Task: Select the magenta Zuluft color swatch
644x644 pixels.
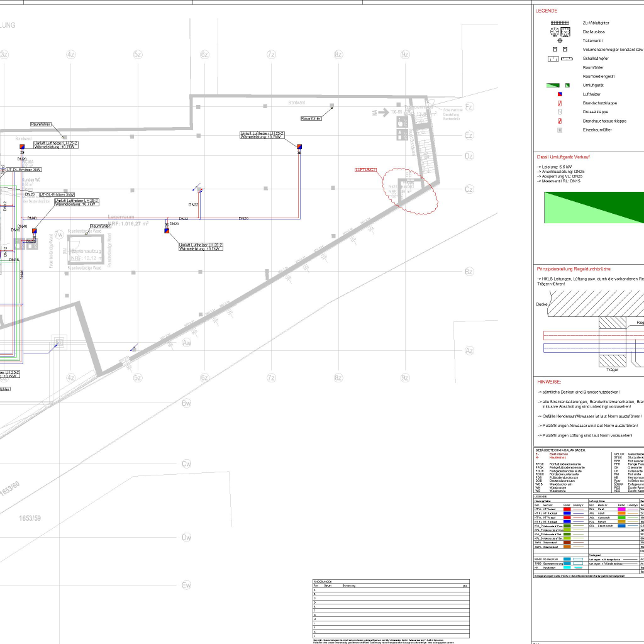Action: click(621, 508)
